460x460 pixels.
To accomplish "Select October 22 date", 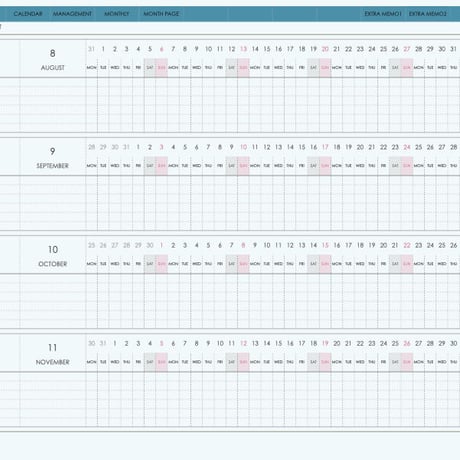I will (407, 245).
